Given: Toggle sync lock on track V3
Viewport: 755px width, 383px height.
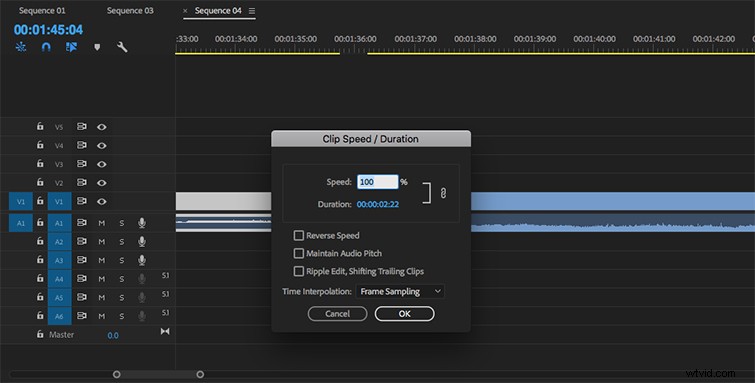Looking at the screenshot, I should click(x=82, y=164).
